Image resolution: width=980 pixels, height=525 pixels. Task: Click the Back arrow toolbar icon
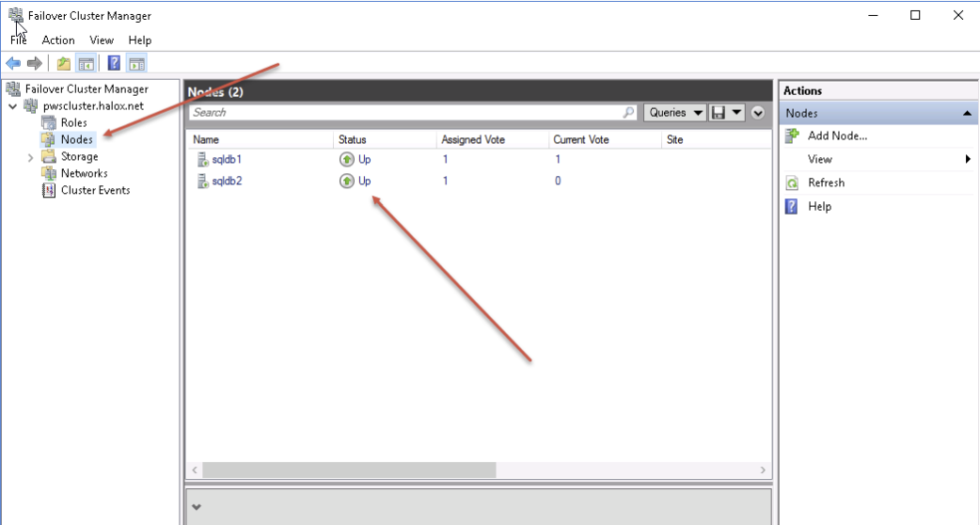[x=13, y=63]
